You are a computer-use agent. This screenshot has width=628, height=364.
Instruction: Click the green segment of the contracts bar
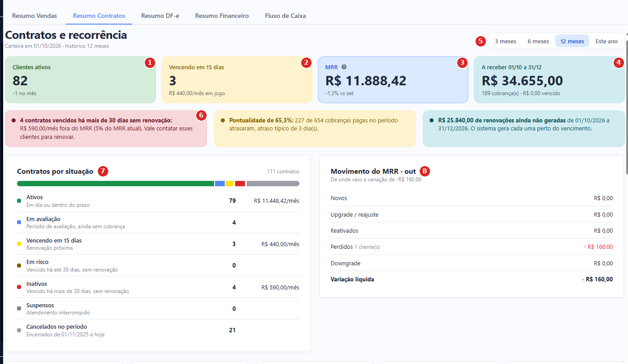115,184
